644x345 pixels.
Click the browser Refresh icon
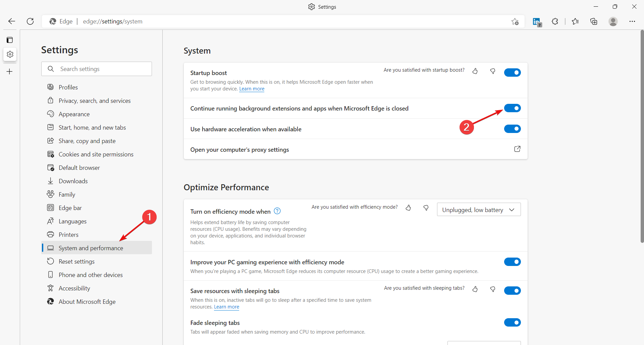(30, 21)
